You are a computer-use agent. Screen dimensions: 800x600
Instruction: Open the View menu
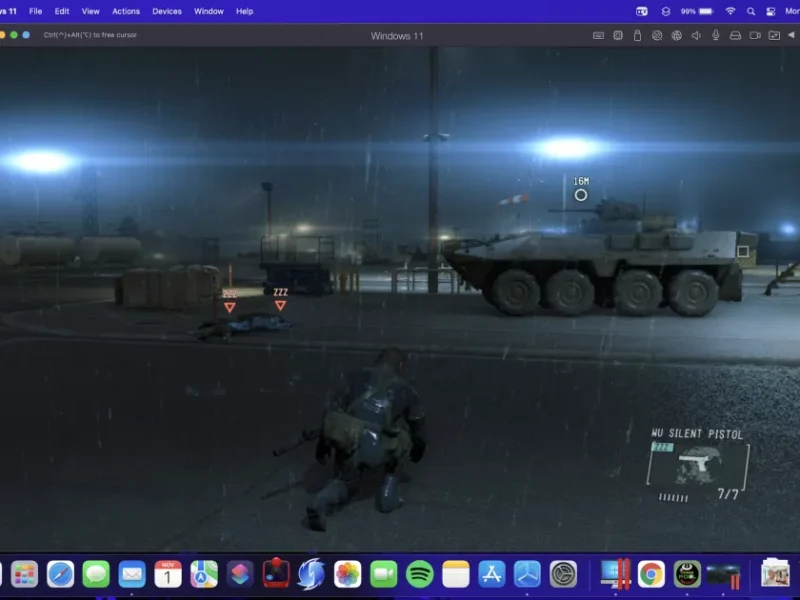click(90, 11)
